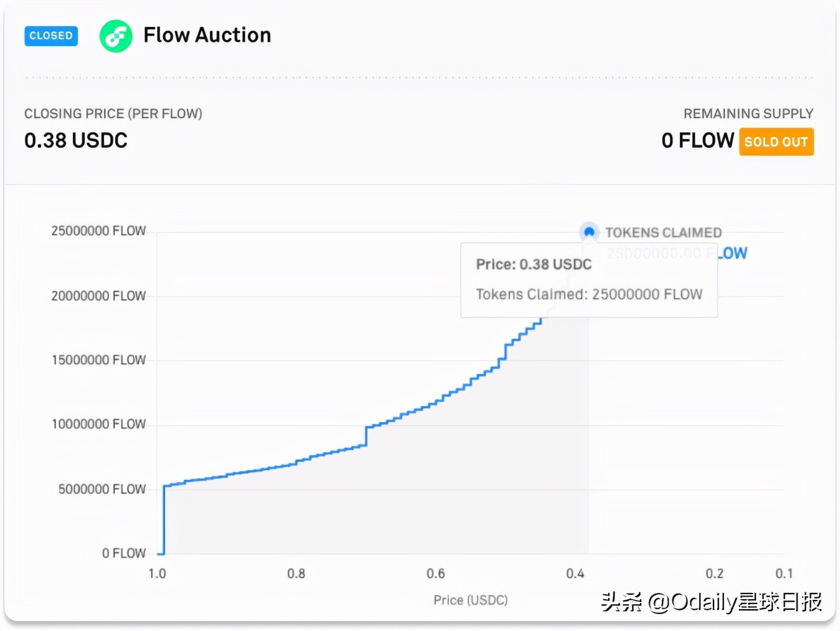Image resolution: width=840 pixels, height=631 pixels.
Task: Toggle the SOLD OUT badge
Action: point(776,142)
